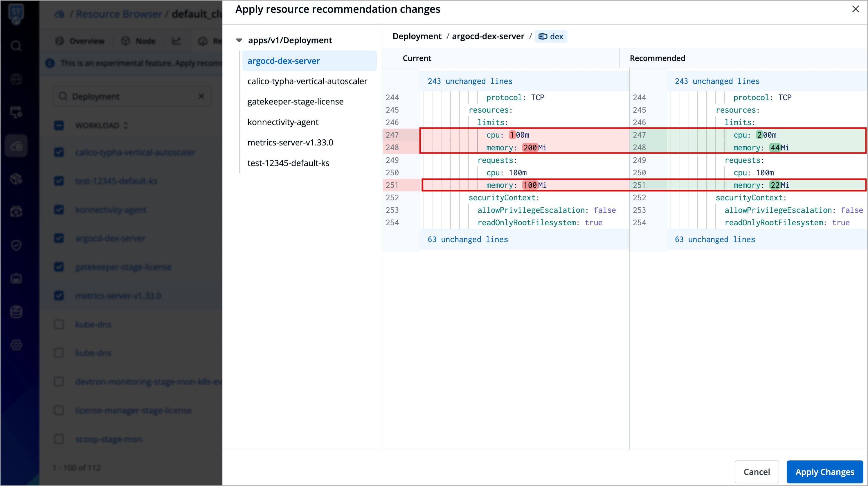Expand 63 unchanged lines in Recommended pane
Viewport: 868px width, 486px height.
pos(714,239)
